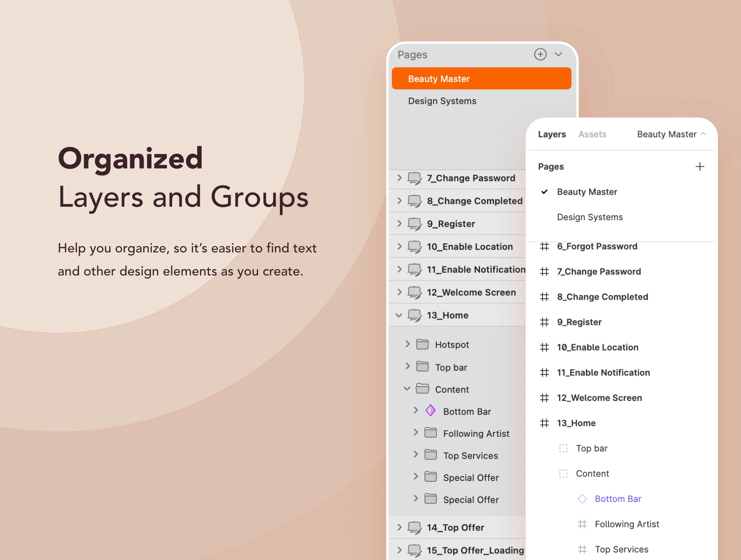This screenshot has height=560, width=741.
Task: Click the folder icon beside Hotspot
Action: [422, 344]
